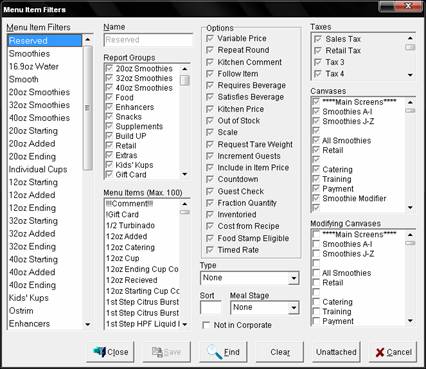Click the Close button with arrow icon
426x369 pixels.
coord(111,352)
